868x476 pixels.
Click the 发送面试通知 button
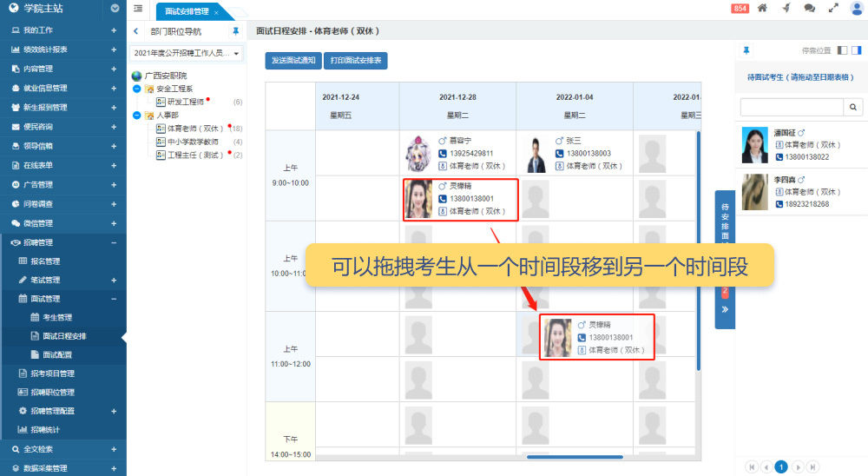pyautogui.click(x=292, y=61)
